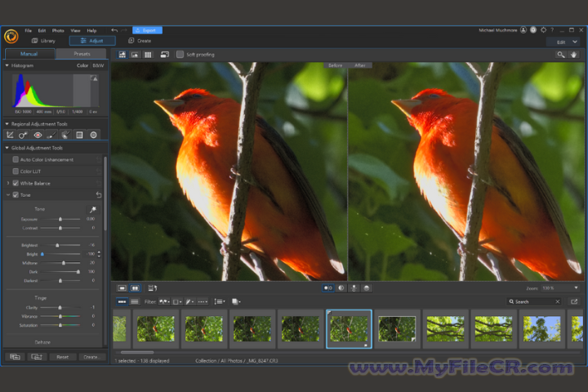The image size is (588, 392).
Task: Enable Auto Color Enhancement checkbox
Action: 16,159
